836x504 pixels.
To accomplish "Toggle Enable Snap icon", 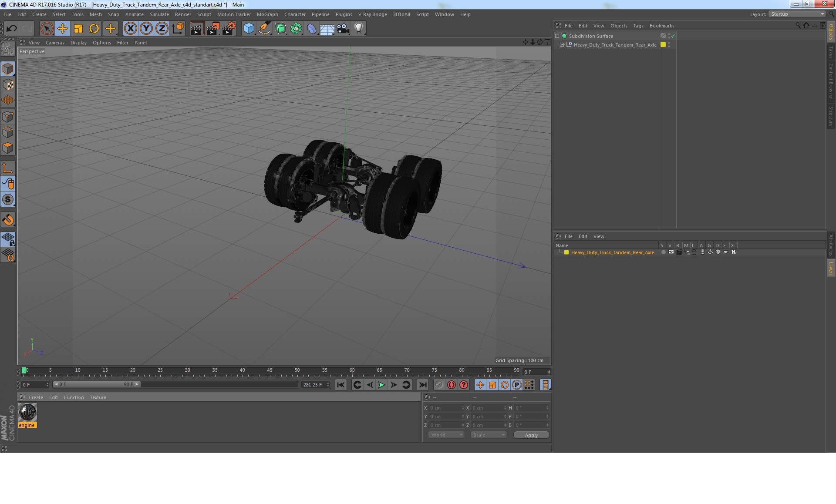I will [8, 200].
